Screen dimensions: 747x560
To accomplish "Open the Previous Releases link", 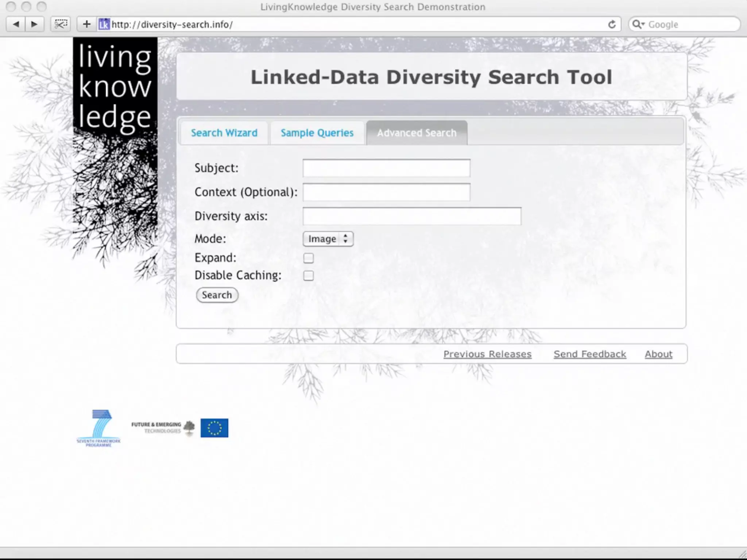I will tap(487, 354).
